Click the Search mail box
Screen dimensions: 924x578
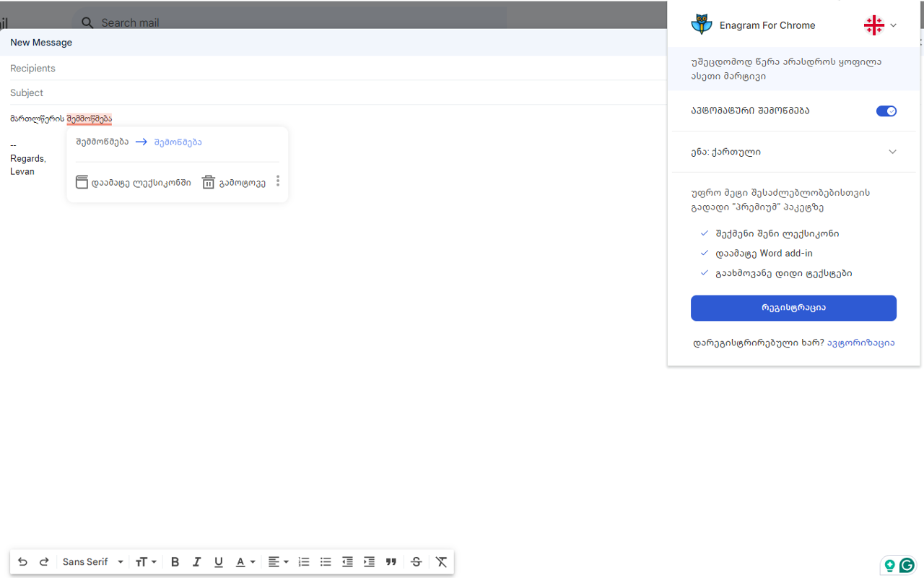[x=290, y=22]
